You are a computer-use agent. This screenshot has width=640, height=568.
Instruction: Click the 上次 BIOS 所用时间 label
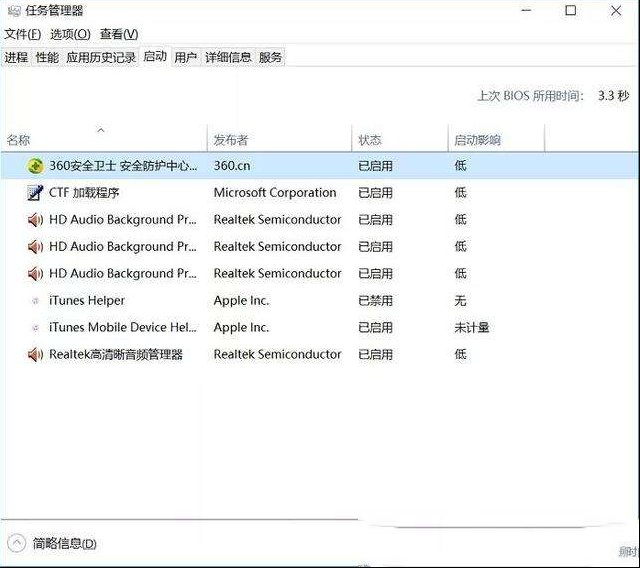tap(531, 96)
